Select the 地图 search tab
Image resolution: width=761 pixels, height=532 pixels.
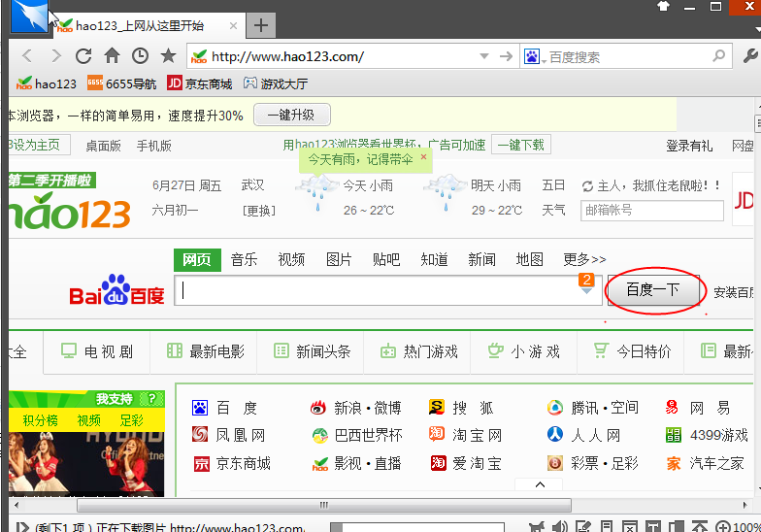[529, 259]
